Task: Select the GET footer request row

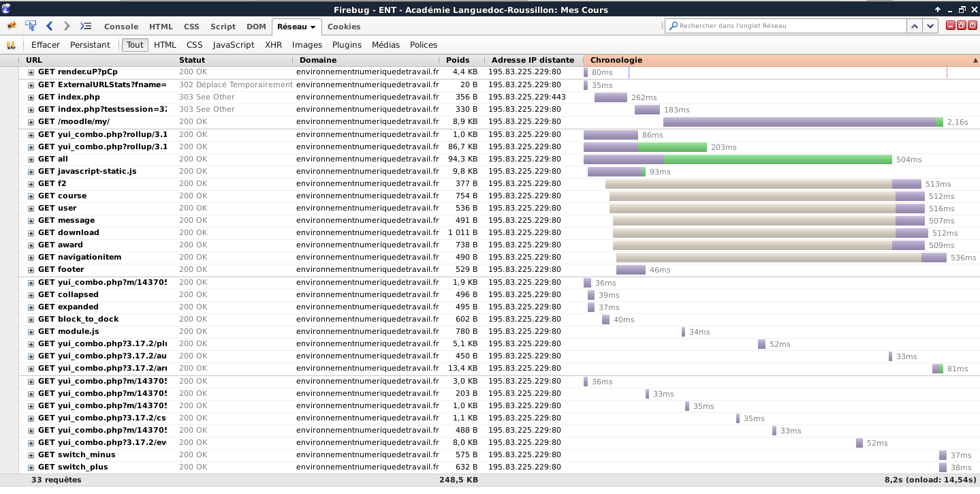Action: pyautogui.click(x=499, y=270)
